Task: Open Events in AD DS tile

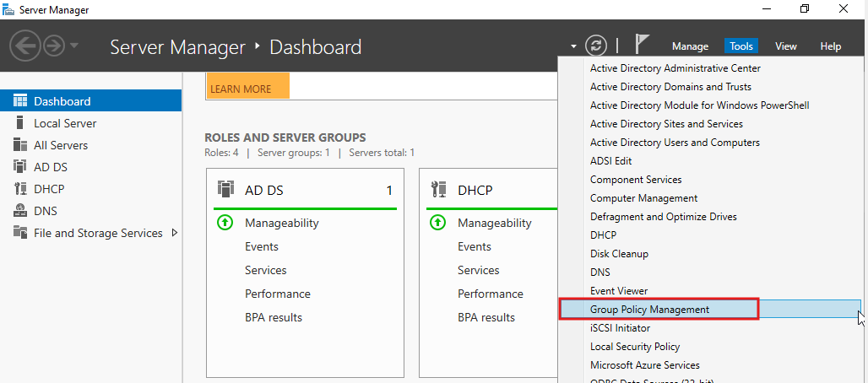Action: [x=262, y=247]
